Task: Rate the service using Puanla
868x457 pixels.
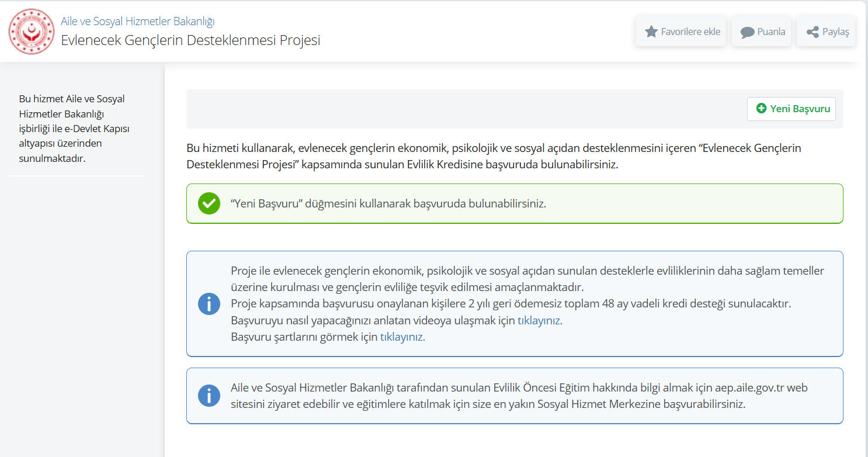Action: [762, 31]
